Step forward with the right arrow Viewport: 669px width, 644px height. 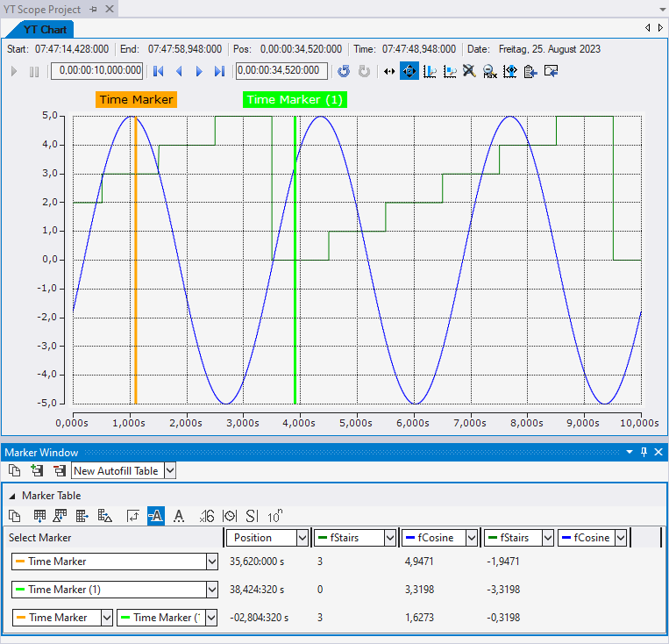click(x=199, y=71)
